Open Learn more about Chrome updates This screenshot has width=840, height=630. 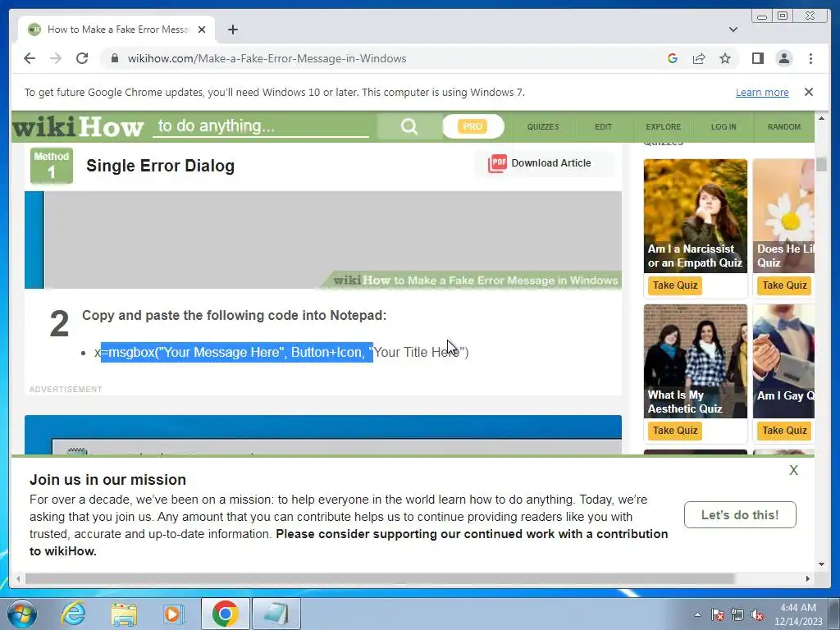pyautogui.click(x=762, y=92)
